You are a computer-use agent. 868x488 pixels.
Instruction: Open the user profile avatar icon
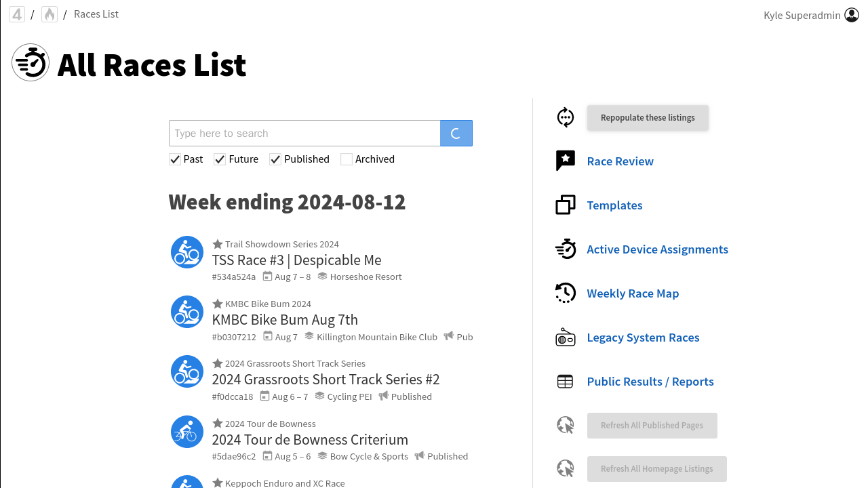pyautogui.click(x=852, y=15)
